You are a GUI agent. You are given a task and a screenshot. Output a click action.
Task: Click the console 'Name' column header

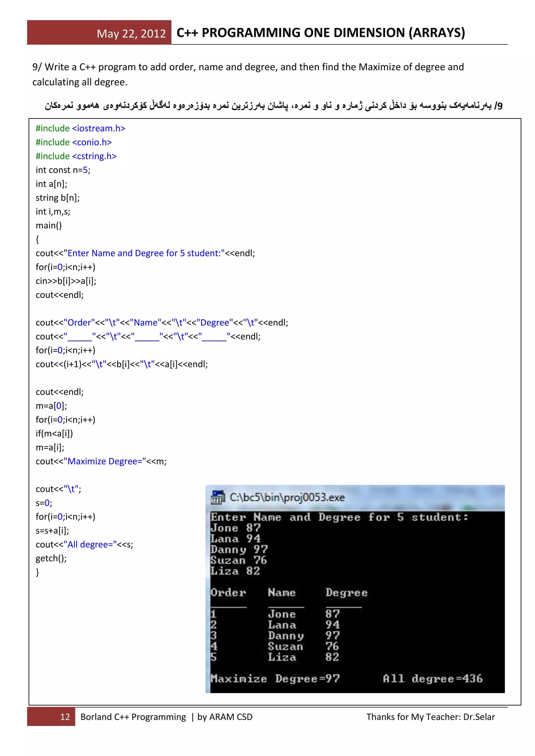click(282, 592)
